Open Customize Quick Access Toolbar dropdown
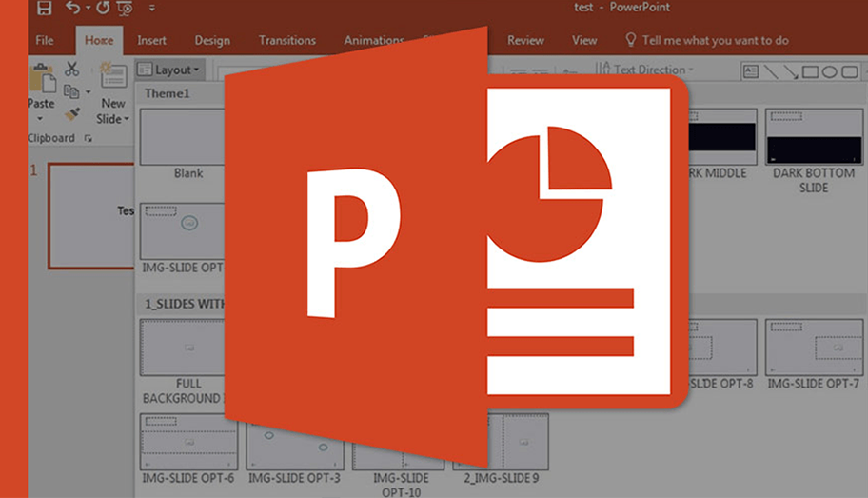Image resolution: width=868 pixels, height=498 pixels. tap(151, 8)
